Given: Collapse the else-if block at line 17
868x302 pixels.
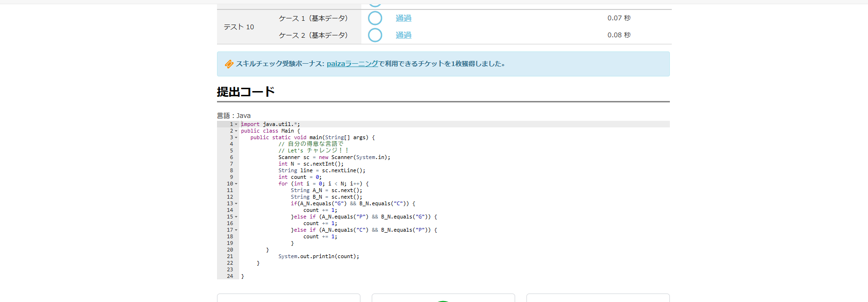Looking at the screenshot, I should click(x=236, y=230).
